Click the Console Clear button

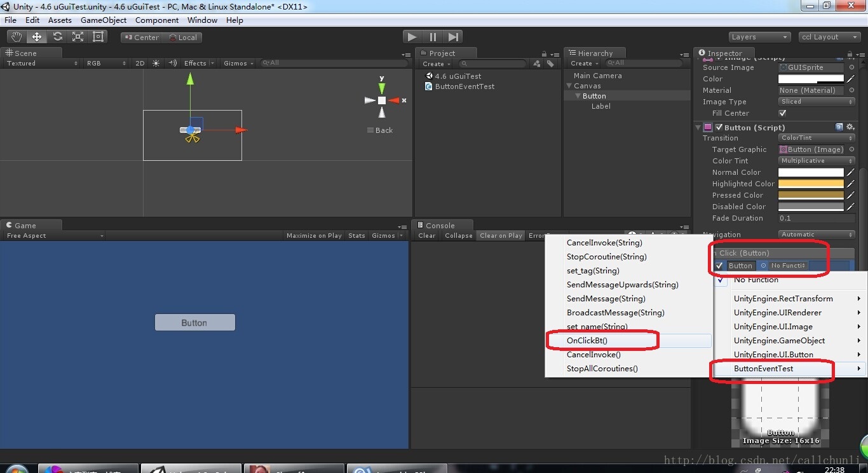pos(427,235)
